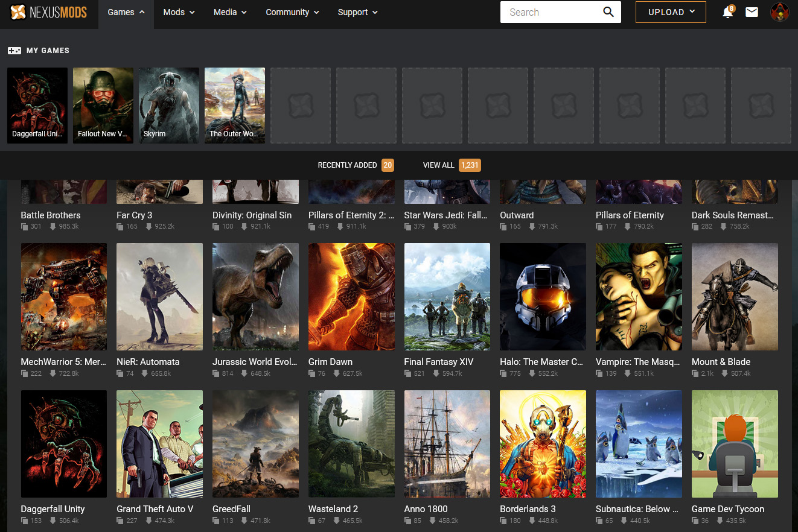Click the download icon under Outward
The width and height of the screenshot is (798, 532).
(532, 227)
